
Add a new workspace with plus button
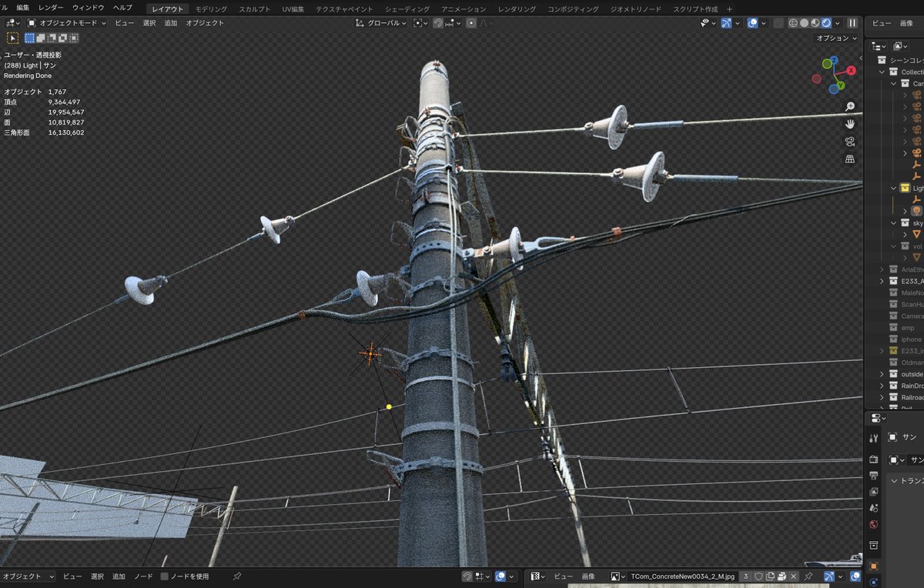tap(730, 8)
